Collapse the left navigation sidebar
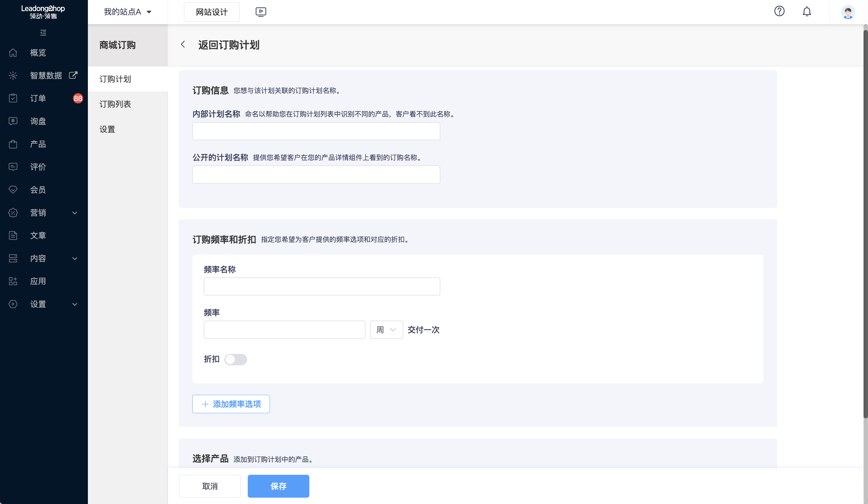The height and width of the screenshot is (504, 868). [43, 32]
